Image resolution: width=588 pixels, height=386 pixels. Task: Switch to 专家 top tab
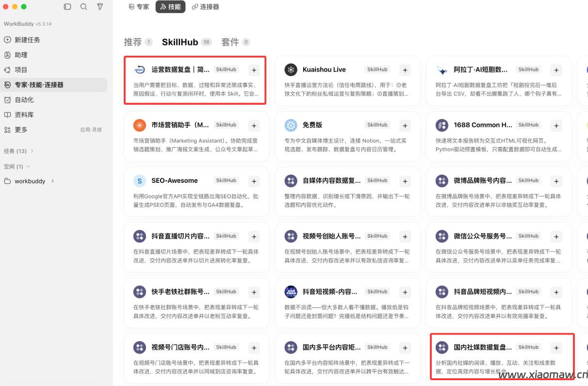tap(139, 7)
